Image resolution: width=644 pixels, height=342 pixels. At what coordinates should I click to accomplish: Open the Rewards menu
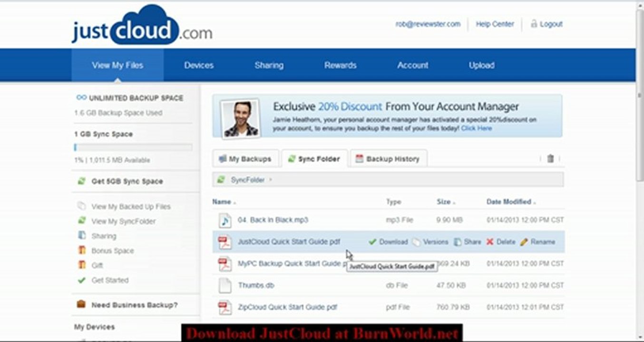(340, 65)
